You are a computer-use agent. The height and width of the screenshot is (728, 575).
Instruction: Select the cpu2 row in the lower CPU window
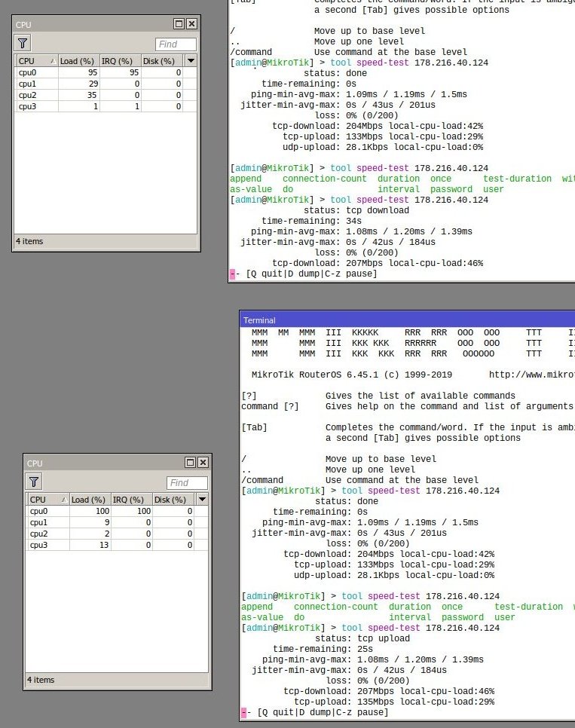(117, 534)
